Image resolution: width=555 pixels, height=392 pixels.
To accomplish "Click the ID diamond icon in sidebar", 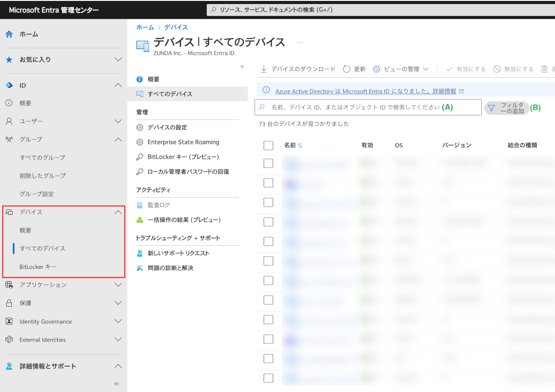I will 9,85.
